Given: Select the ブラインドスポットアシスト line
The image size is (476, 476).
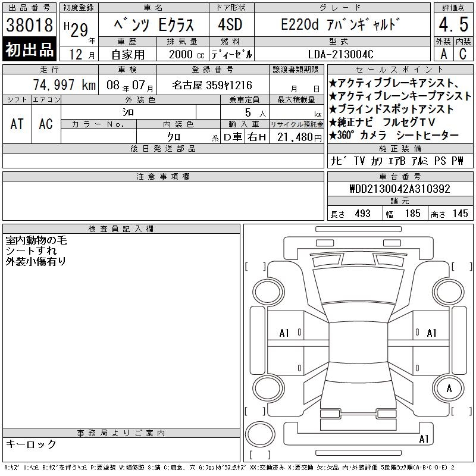Looking at the screenshot, I should point(391,109).
